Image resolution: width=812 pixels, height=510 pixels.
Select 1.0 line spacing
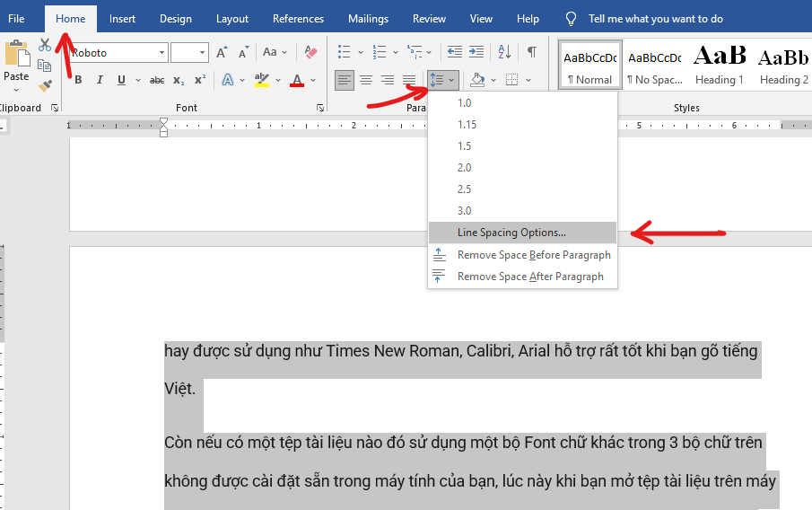pos(522,102)
